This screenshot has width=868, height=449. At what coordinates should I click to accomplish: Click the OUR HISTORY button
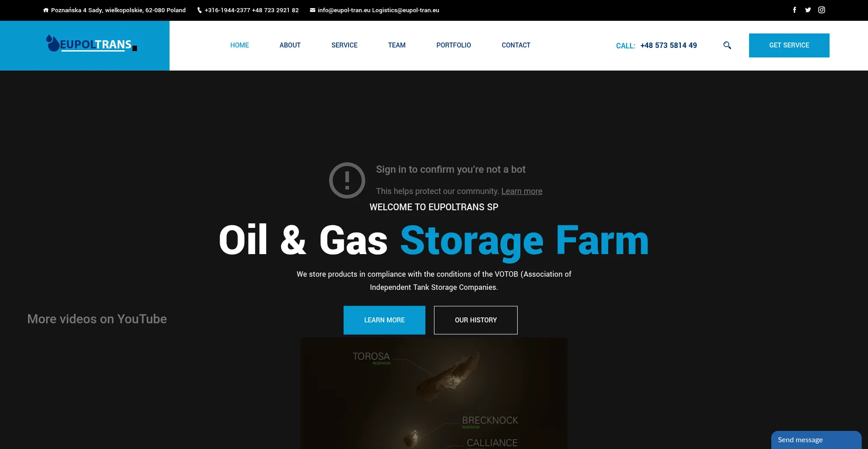coord(476,320)
